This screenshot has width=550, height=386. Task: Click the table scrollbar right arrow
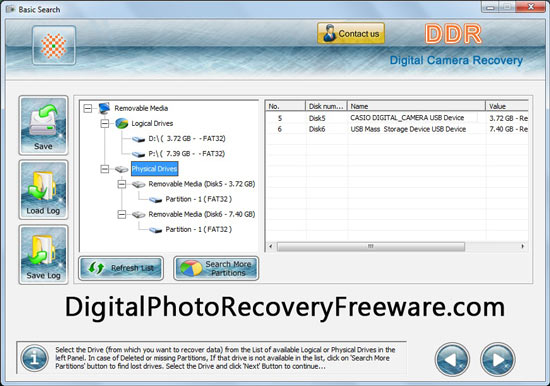point(523,246)
